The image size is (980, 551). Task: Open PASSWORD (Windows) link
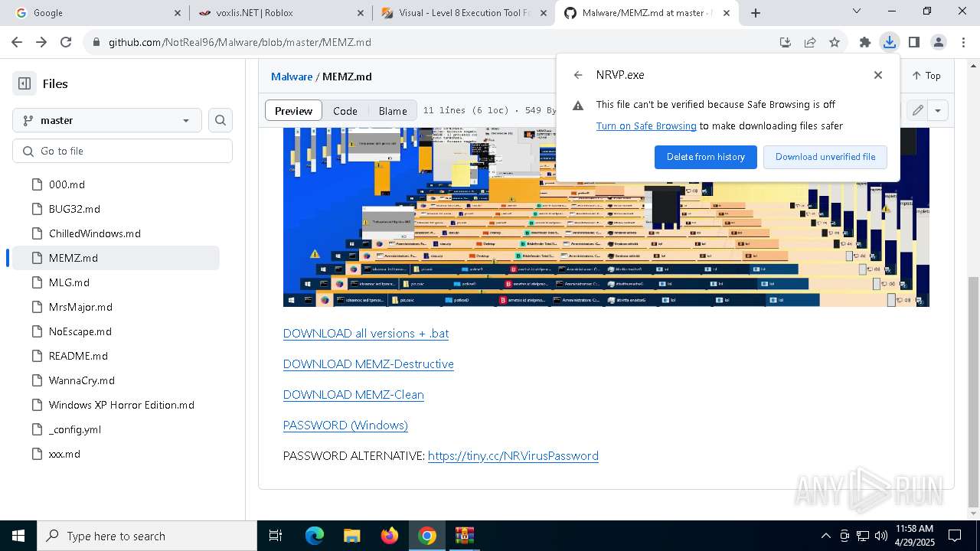click(345, 425)
